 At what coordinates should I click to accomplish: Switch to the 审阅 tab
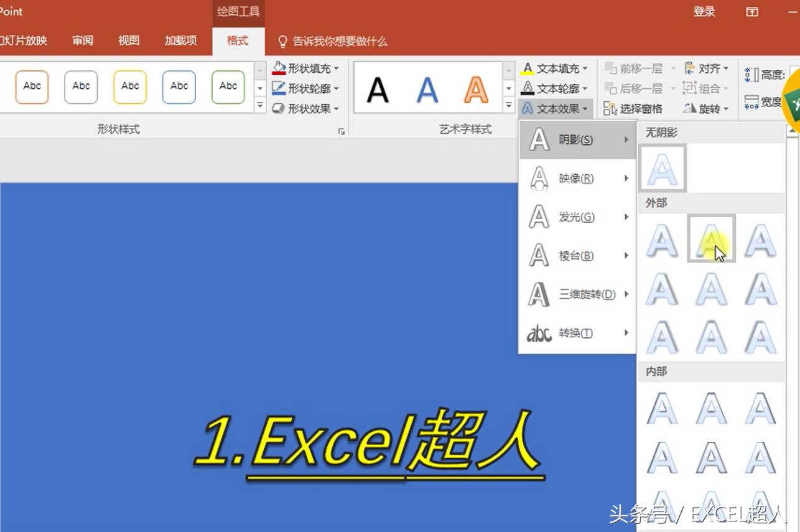(x=83, y=41)
